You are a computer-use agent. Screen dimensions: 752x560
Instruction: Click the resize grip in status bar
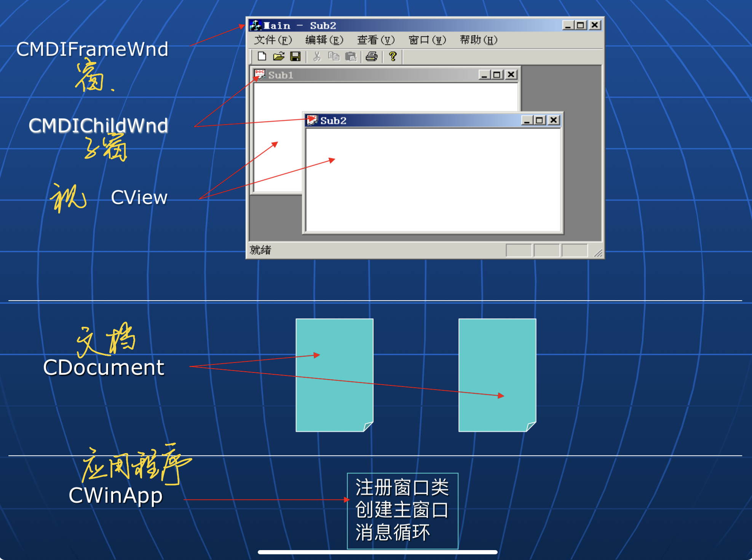point(598,253)
